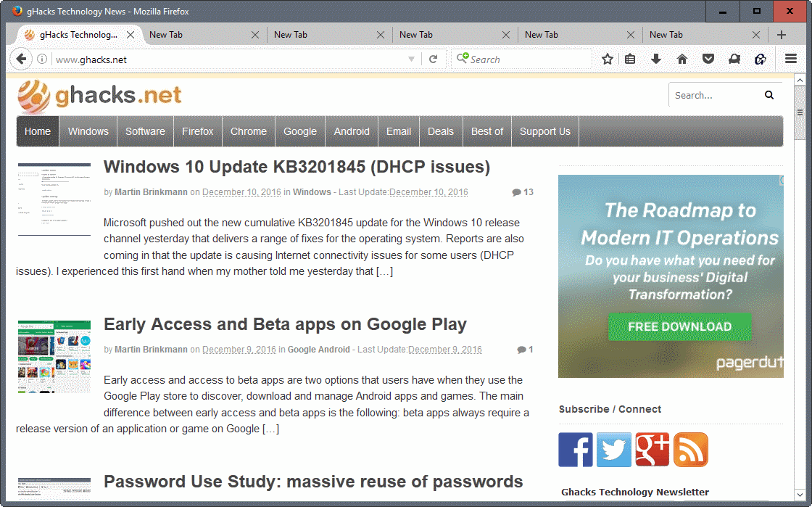The width and height of the screenshot is (812, 507).
Task: Open the Google menu item
Action: [300, 131]
